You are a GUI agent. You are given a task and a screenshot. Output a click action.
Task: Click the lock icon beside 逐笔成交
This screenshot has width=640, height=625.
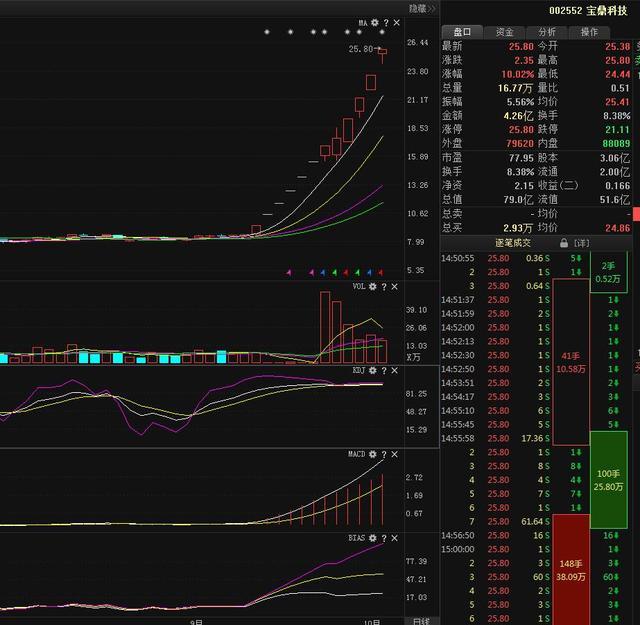(x=564, y=243)
